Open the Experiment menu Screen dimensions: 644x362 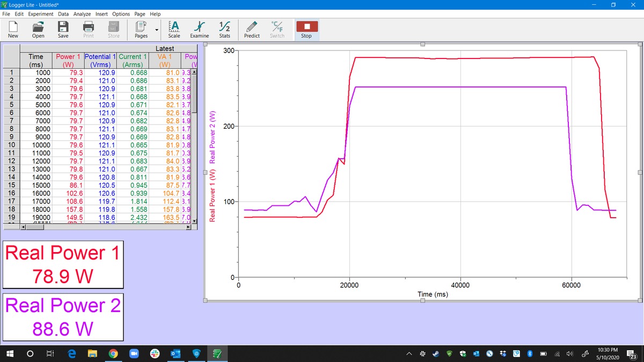point(41,14)
